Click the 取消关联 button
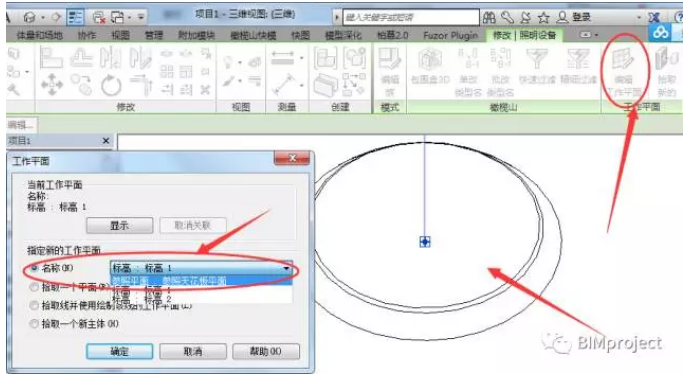Viewport: 694px width, 374px height. click(x=193, y=225)
